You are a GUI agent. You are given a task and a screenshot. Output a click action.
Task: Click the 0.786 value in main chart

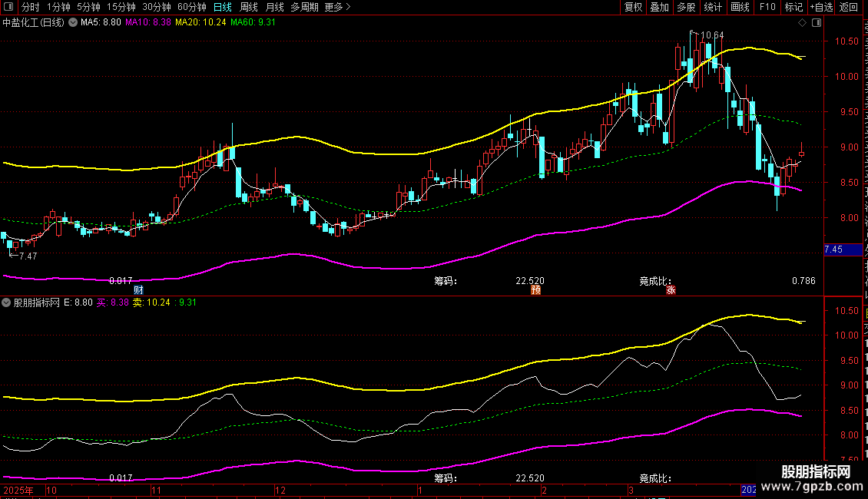[x=803, y=281]
